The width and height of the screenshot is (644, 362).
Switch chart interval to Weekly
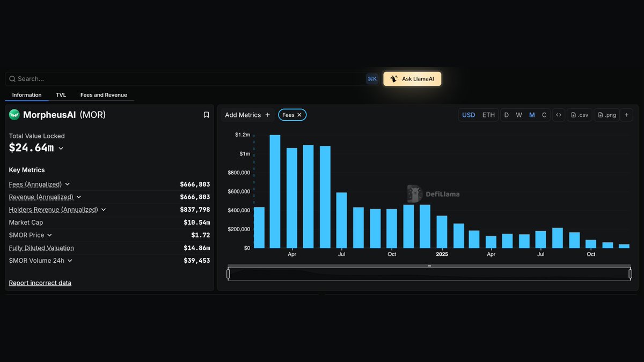(x=519, y=114)
